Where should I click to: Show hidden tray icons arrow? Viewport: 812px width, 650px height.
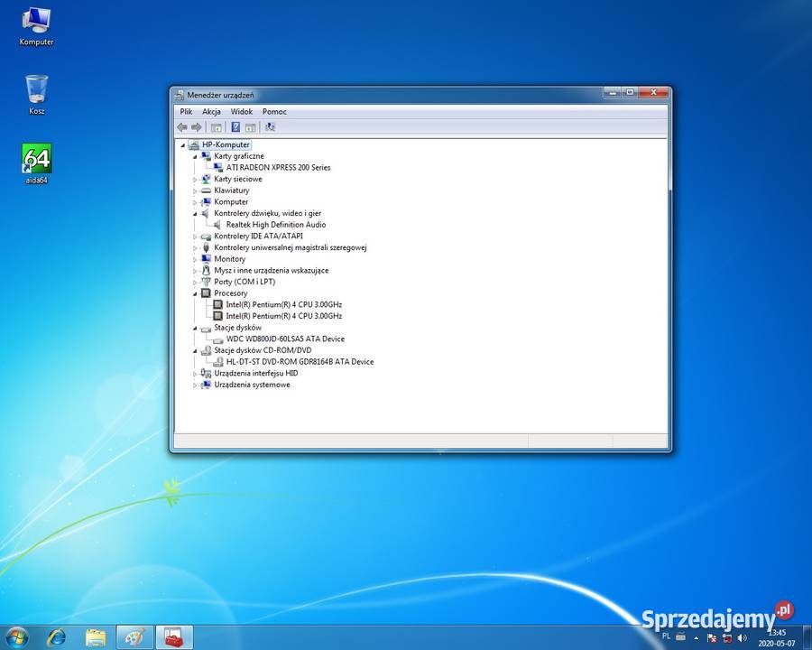click(697, 638)
